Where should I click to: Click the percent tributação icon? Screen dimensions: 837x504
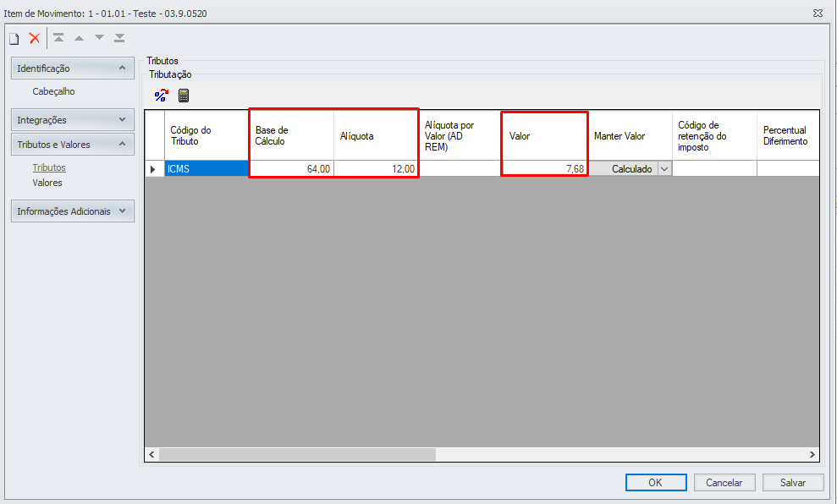pos(161,96)
